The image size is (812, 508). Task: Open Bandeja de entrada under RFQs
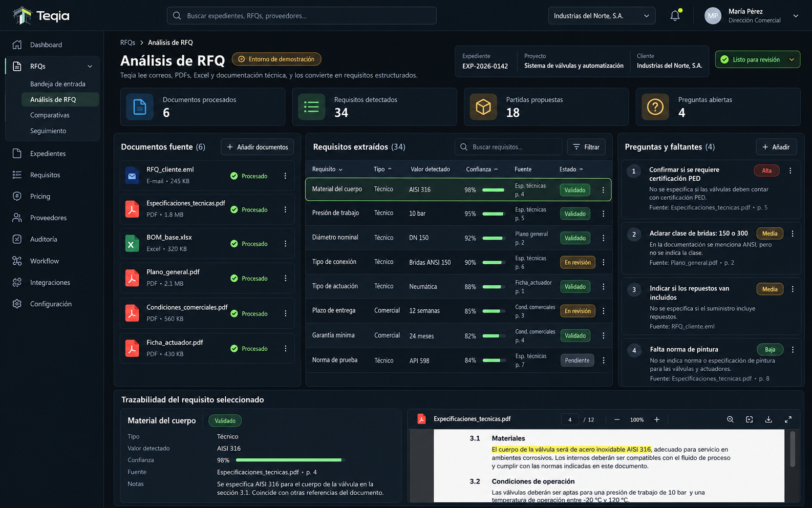(x=58, y=84)
